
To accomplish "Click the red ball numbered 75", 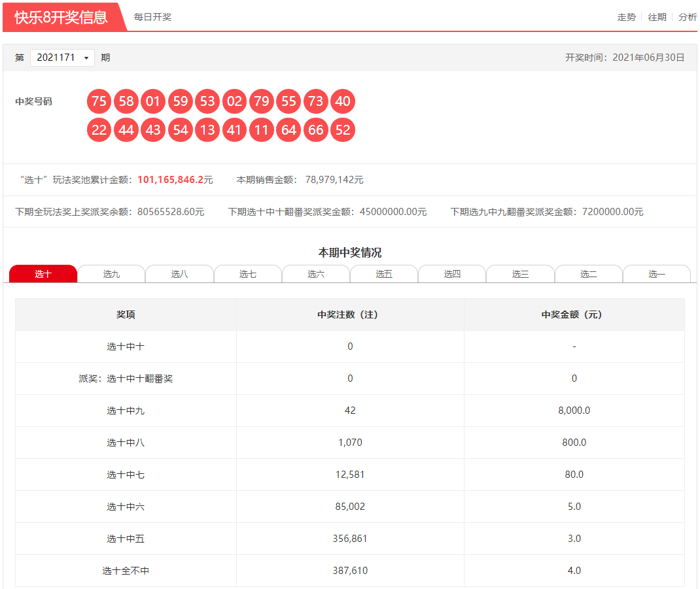I will 99,101.
